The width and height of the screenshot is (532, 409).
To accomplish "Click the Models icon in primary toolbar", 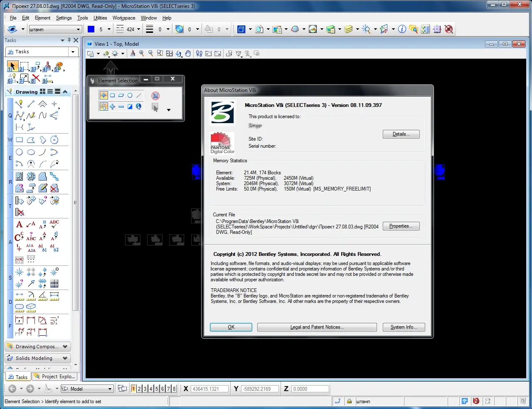I will [241, 29].
